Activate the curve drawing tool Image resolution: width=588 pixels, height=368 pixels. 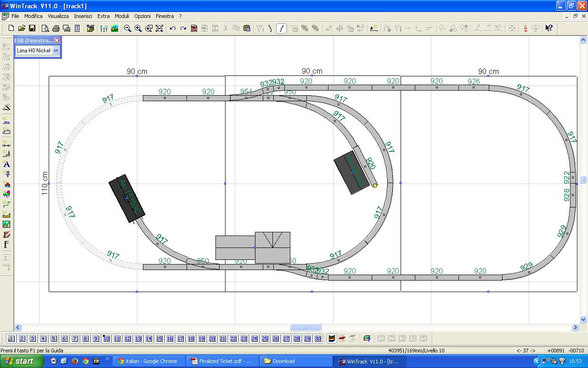(282, 29)
